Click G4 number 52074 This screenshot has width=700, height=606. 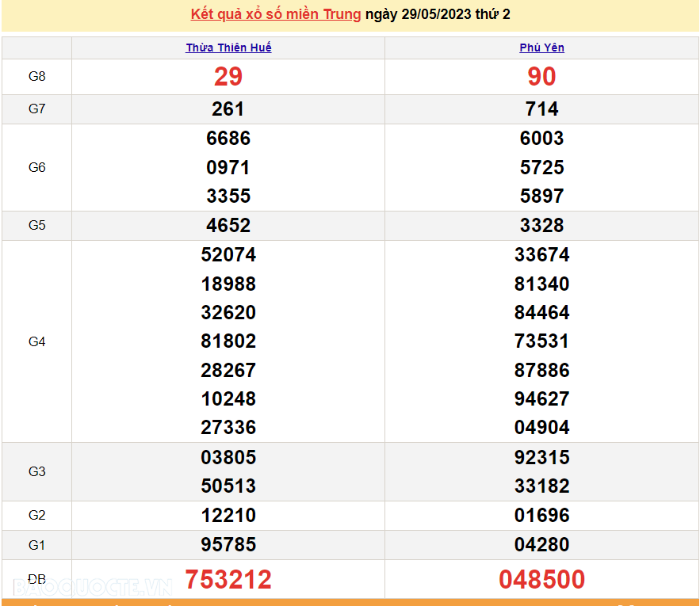[228, 255]
